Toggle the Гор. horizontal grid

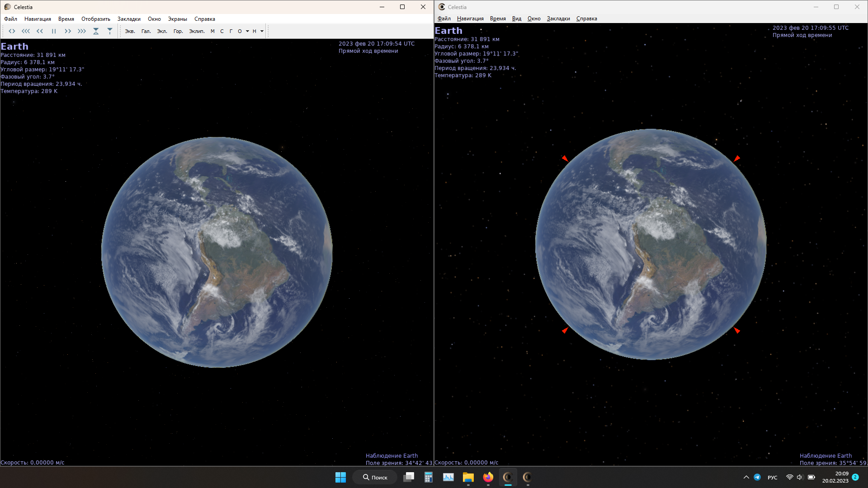click(178, 32)
